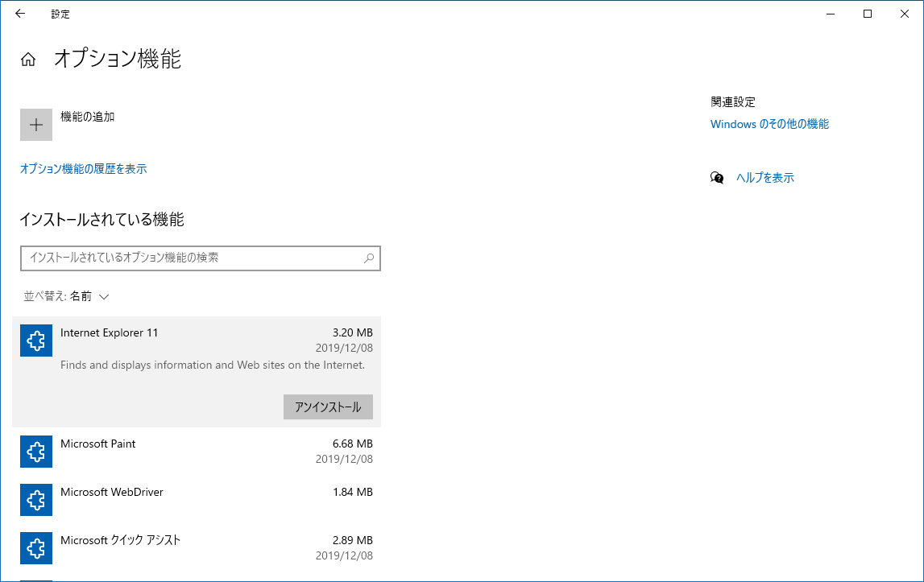Uninstall Internet Explorer 11 with アンインストール
Viewport: 924px width, 582px height.
(328, 407)
